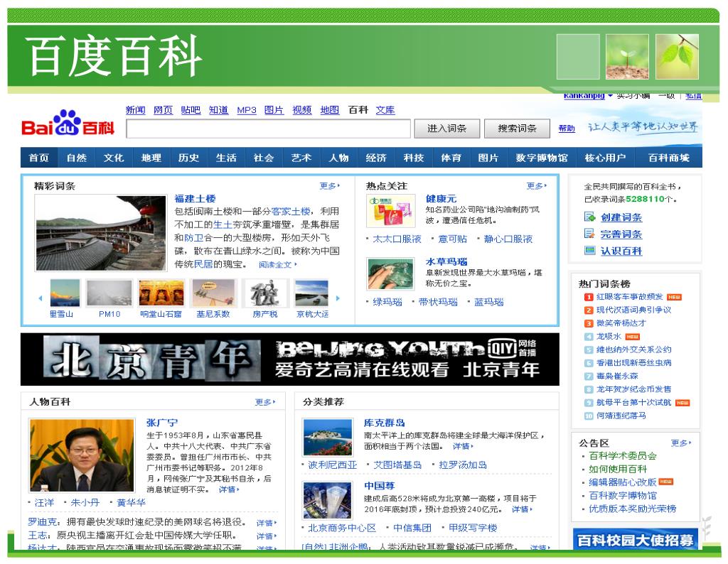The height and width of the screenshot is (564, 728).
Task: Expand 更多 in 人物百科 section
Action: click(265, 402)
